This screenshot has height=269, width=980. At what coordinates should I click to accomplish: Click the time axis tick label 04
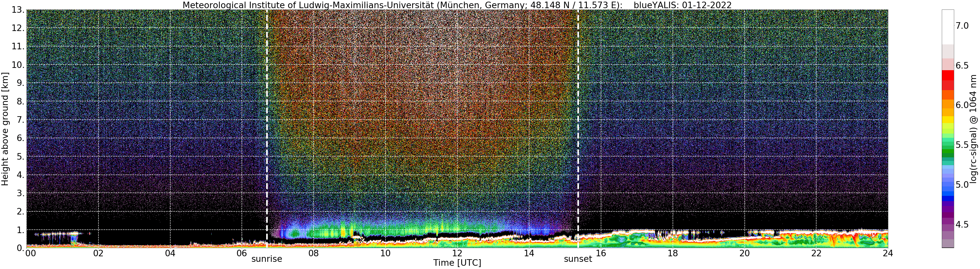(x=170, y=253)
